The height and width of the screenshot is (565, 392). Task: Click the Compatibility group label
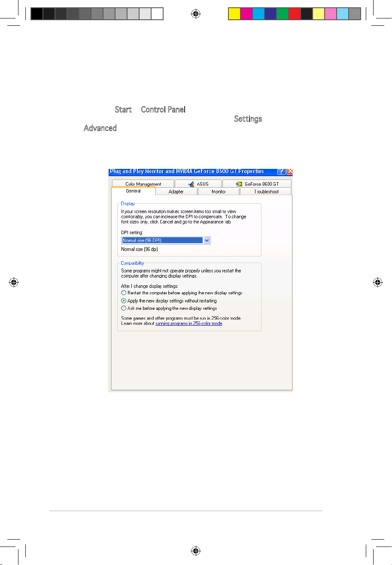coord(132,263)
